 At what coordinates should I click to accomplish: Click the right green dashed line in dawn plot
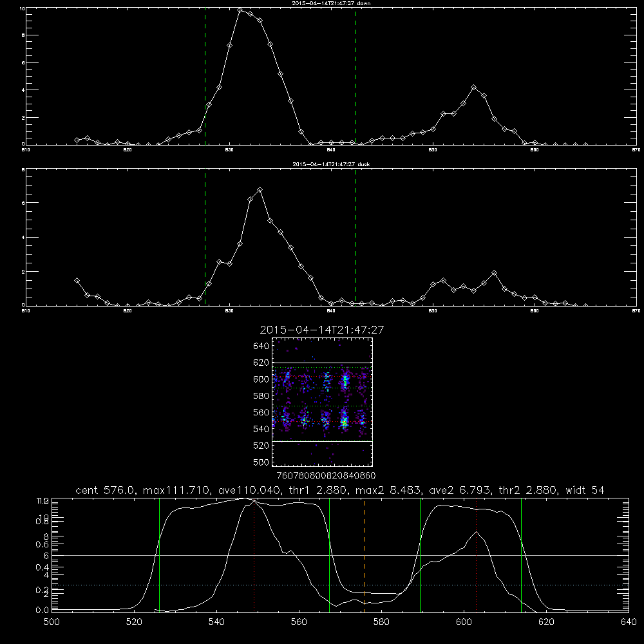coord(355,76)
